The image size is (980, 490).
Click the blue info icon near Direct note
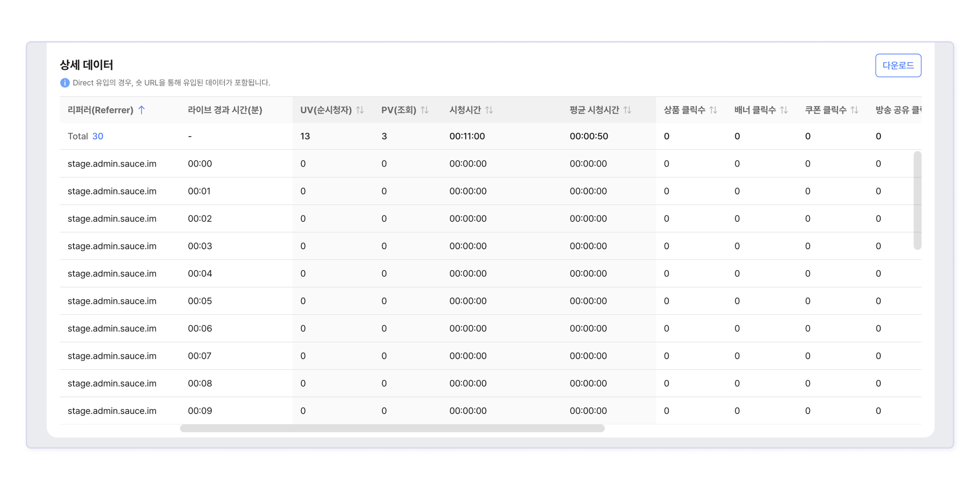[x=65, y=83]
